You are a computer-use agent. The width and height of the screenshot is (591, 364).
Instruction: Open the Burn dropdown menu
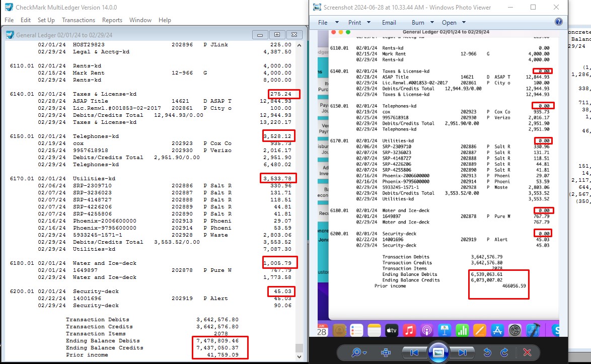click(422, 23)
